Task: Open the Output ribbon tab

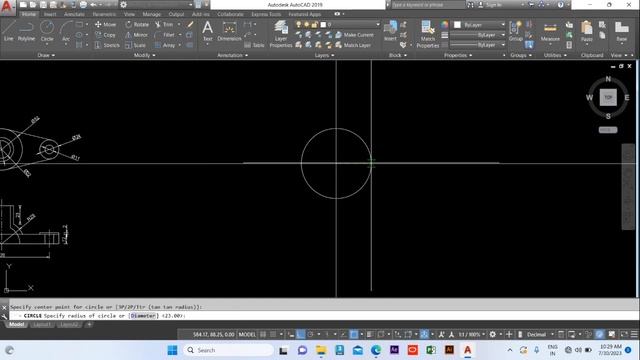Action: click(x=176, y=14)
